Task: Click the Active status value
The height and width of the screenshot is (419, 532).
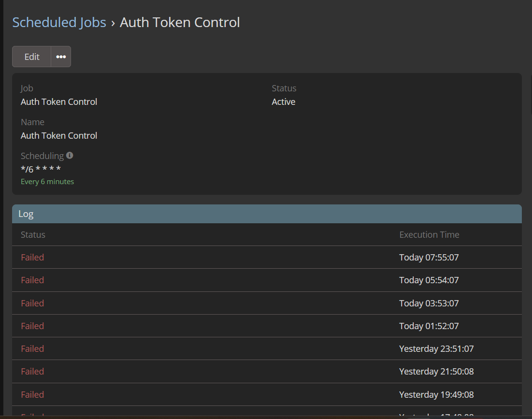Action: (284, 102)
